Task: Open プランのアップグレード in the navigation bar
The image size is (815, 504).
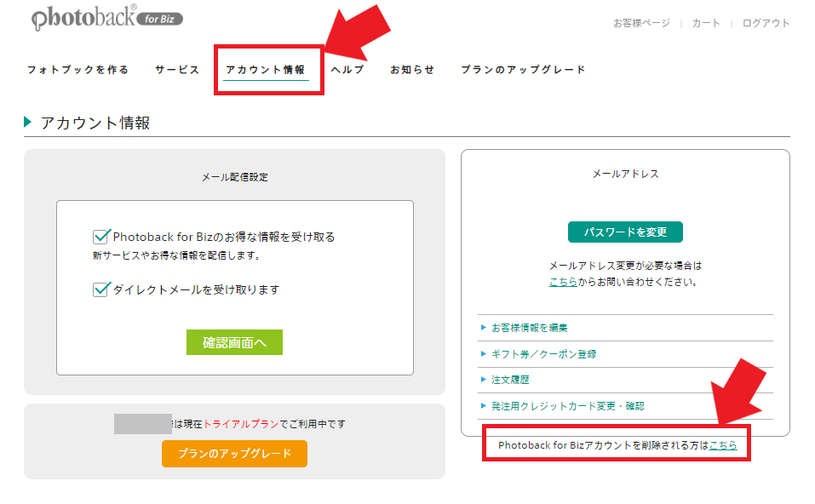Action: [x=524, y=70]
